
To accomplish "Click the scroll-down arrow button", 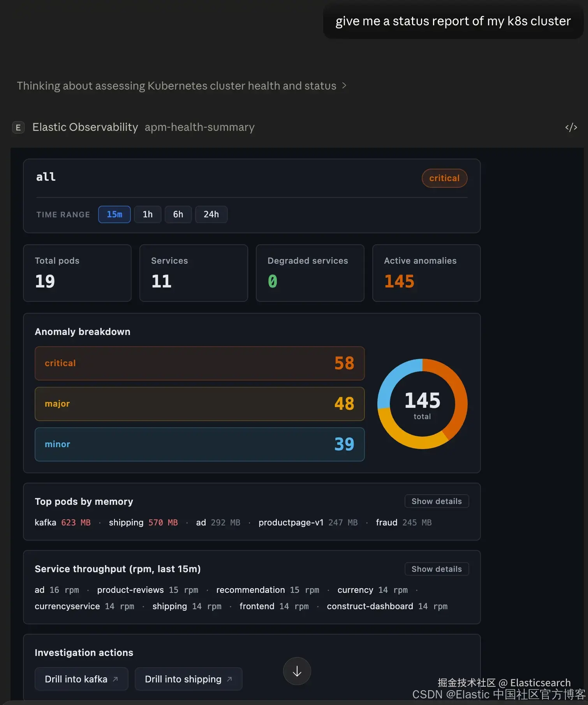I will [x=297, y=671].
